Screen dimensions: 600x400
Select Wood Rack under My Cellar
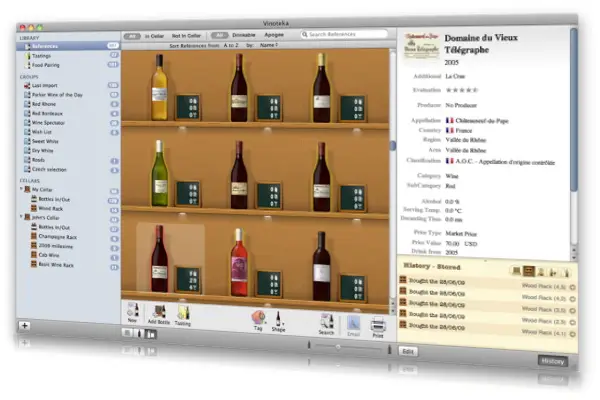coord(68,209)
